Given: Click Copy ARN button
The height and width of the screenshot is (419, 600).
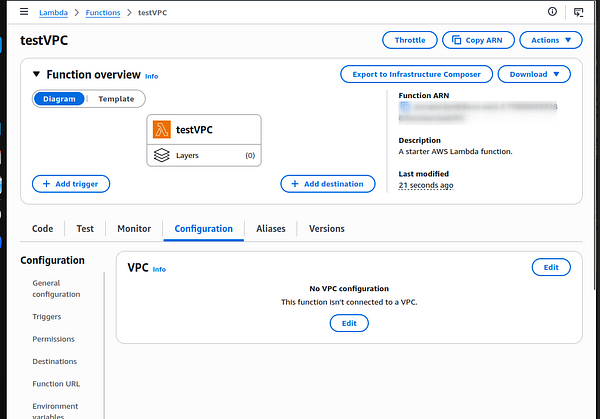Looking at the screenshot, I should (478, 40).
